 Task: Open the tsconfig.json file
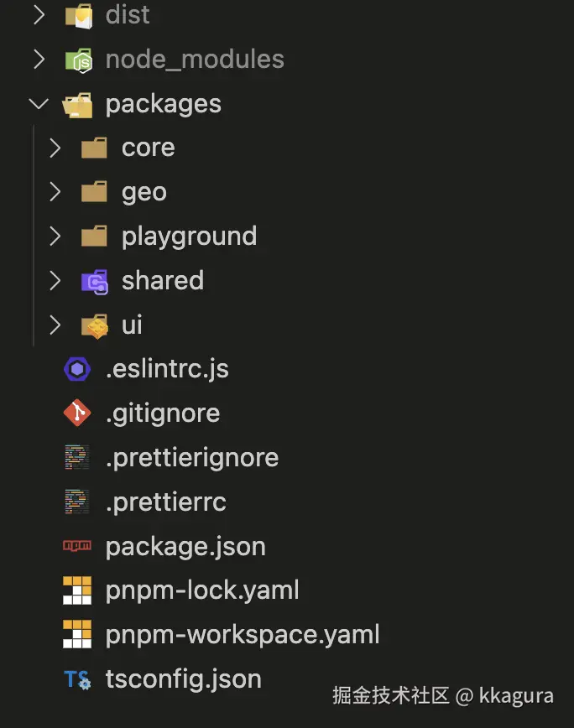[183, 679]
